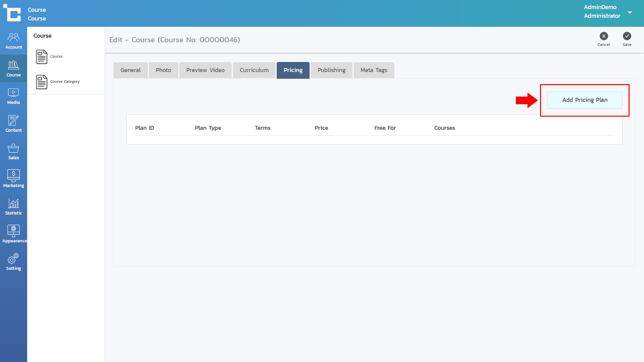The width and height of the screenshot is (644, 362).
Task: Open Sales basket icon
Action: click(x=13, y=152)
